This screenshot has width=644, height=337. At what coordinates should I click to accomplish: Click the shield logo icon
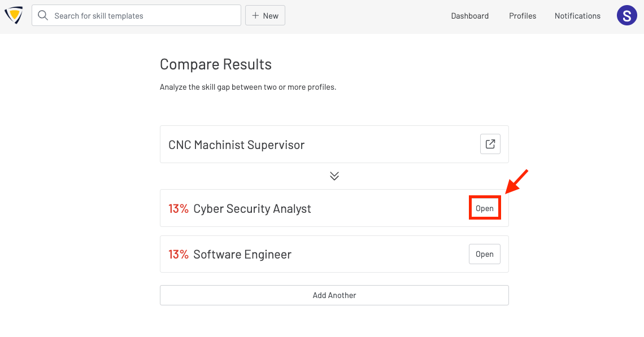[x=14, y=16]
